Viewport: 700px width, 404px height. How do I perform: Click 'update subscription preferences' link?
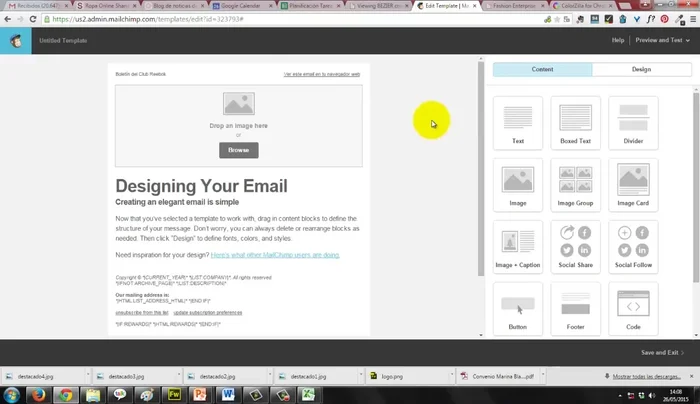click(x=208, y=312)
